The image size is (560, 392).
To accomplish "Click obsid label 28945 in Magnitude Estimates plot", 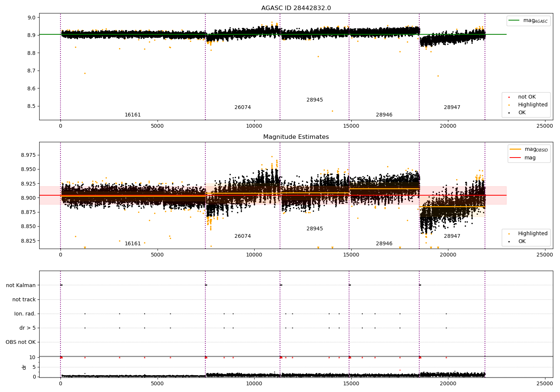I will click(x=315, y=229).
